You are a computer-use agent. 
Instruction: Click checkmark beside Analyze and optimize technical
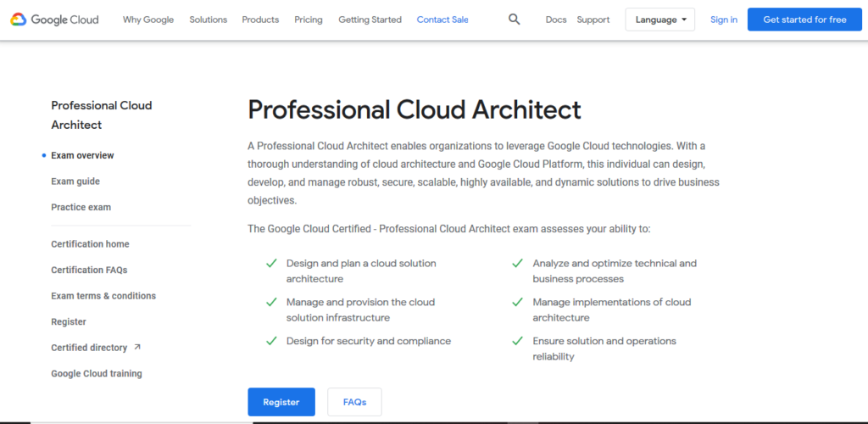[x=517, y=264]
